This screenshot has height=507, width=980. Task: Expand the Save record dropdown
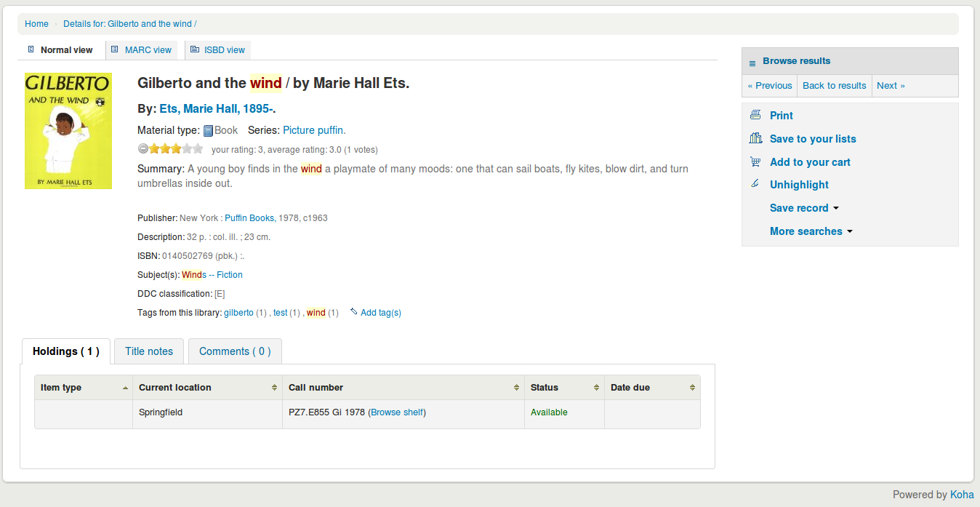(x=804, y=208)
